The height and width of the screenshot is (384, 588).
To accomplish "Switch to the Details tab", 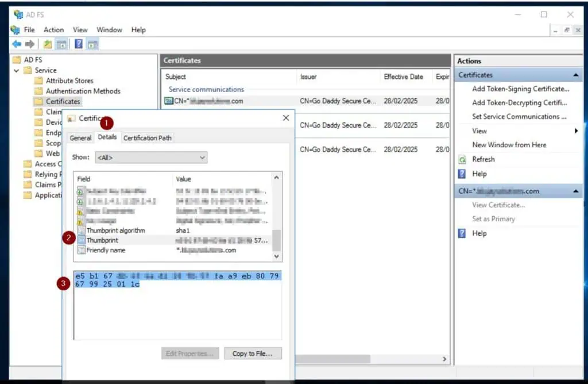I will click(x=107, y=137).
